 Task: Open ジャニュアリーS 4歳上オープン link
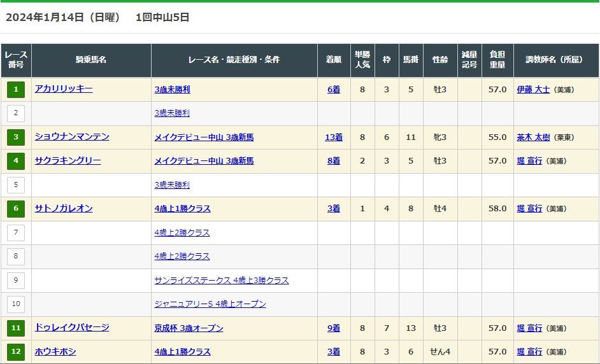click(210, 304)
